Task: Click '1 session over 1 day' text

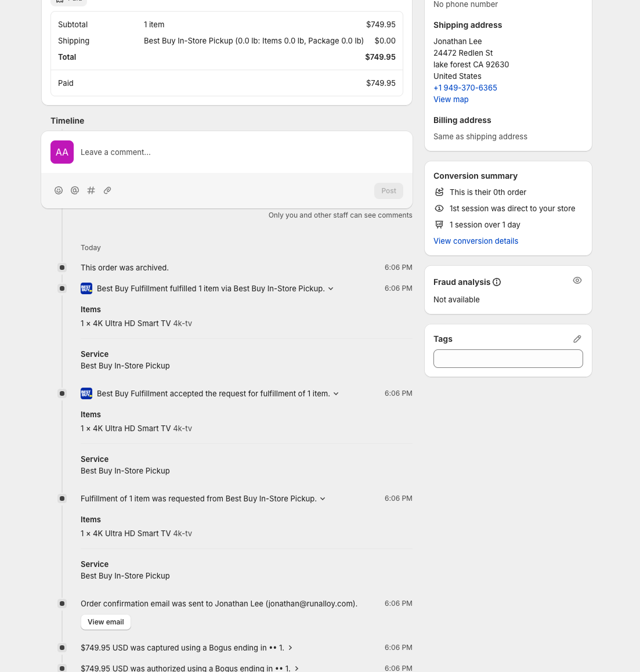Action: click(484, 225)
